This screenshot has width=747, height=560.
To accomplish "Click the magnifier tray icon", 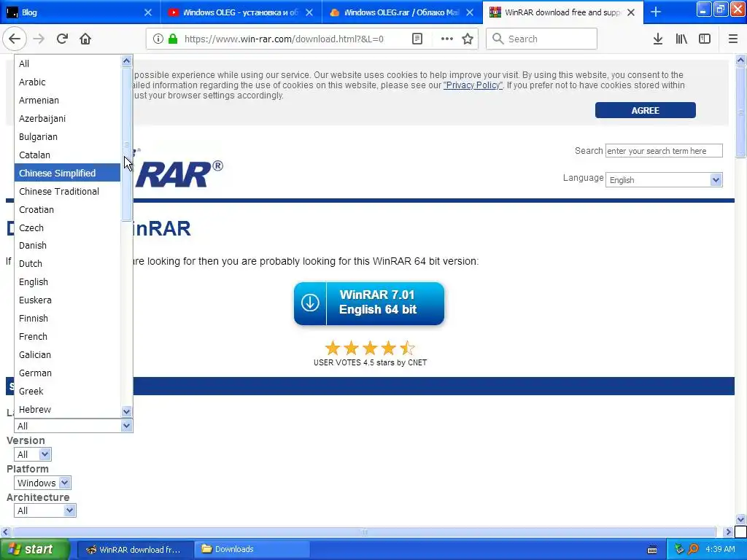I will (693, 549).
